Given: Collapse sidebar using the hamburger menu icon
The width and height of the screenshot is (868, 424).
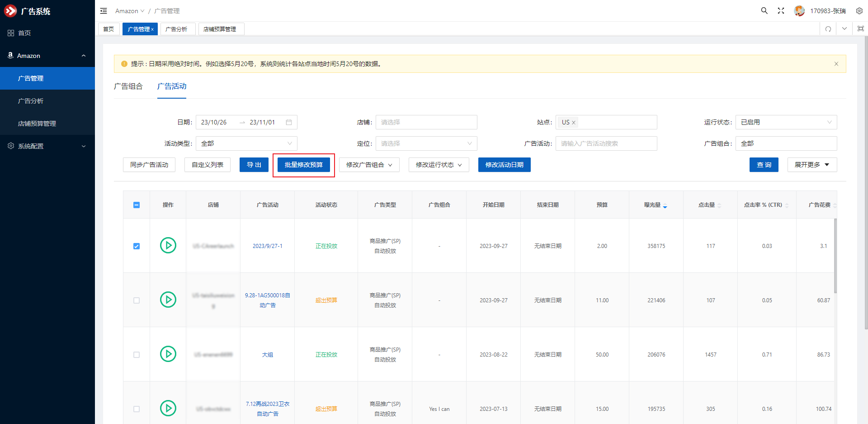Looking at the screenshot, I should [x=104, y=11].
